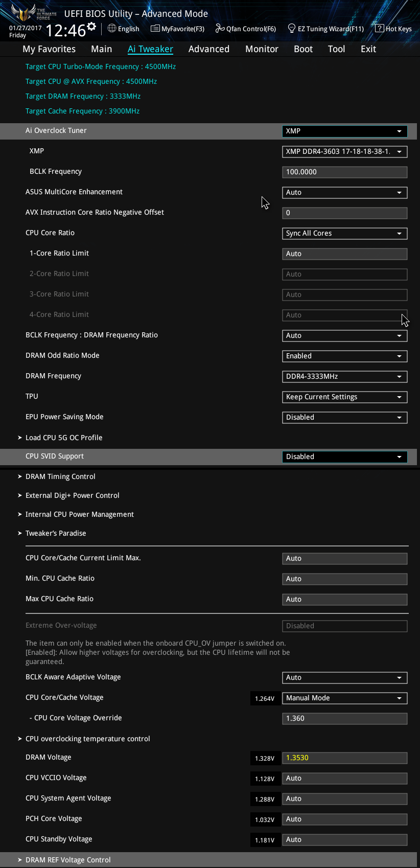Click Target CPU @ AVX Frequency text
This screenshot has height=868, width=420.
[x=91, y=81]
